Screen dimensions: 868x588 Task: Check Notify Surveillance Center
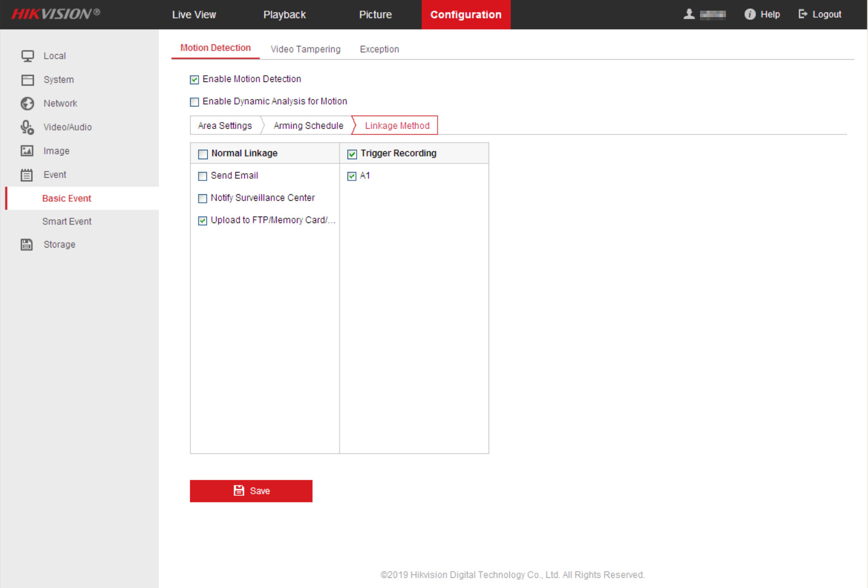(x=202, y=198)
